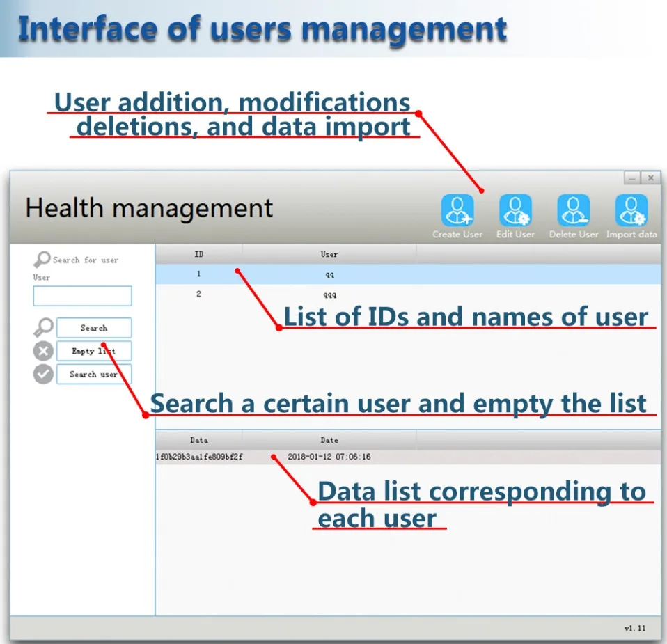667x644 pixels.
Task: Select user row named qqq
Action: (x=408, y=294)
